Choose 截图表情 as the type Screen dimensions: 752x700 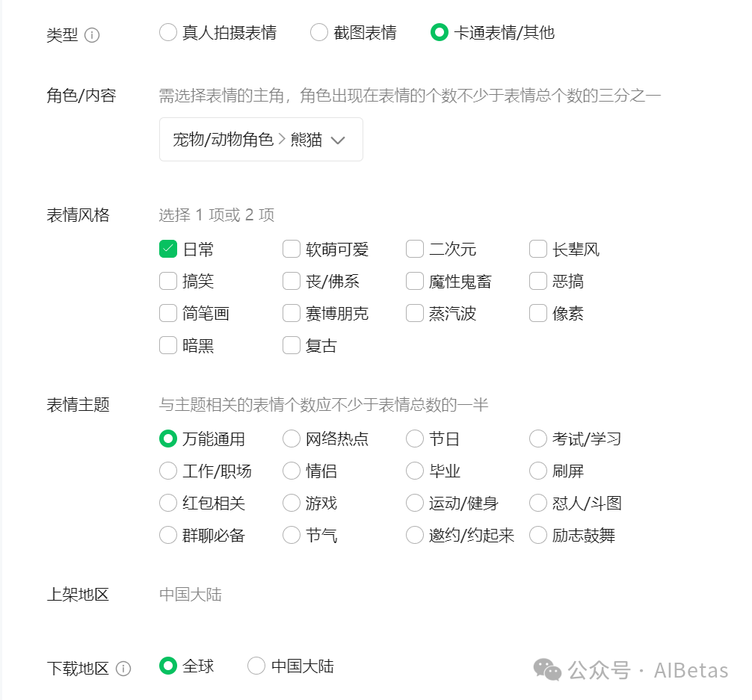point(319,33)
